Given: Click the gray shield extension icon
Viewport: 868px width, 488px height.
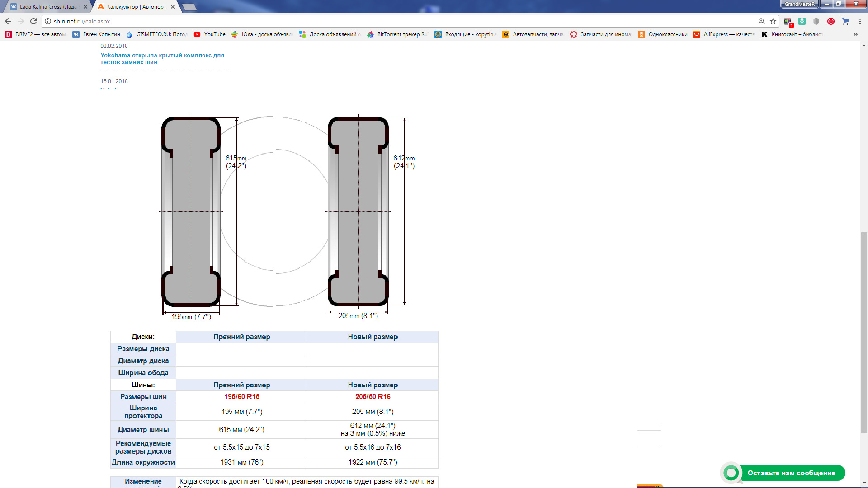Looking at the screenshot, I should 816,21.
